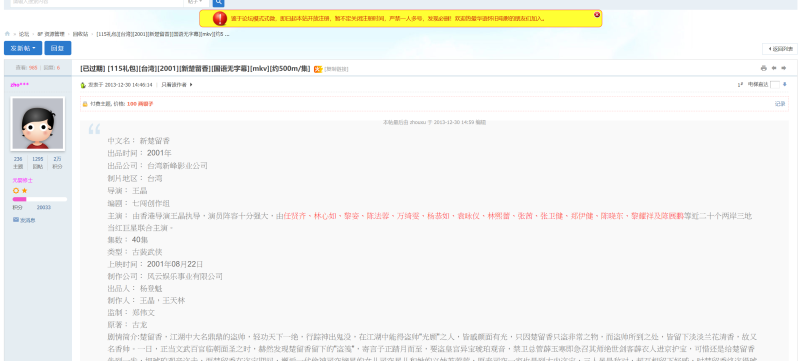Focus the forum search input field
This screenshot has width=800, height=361.
[96, 3]
